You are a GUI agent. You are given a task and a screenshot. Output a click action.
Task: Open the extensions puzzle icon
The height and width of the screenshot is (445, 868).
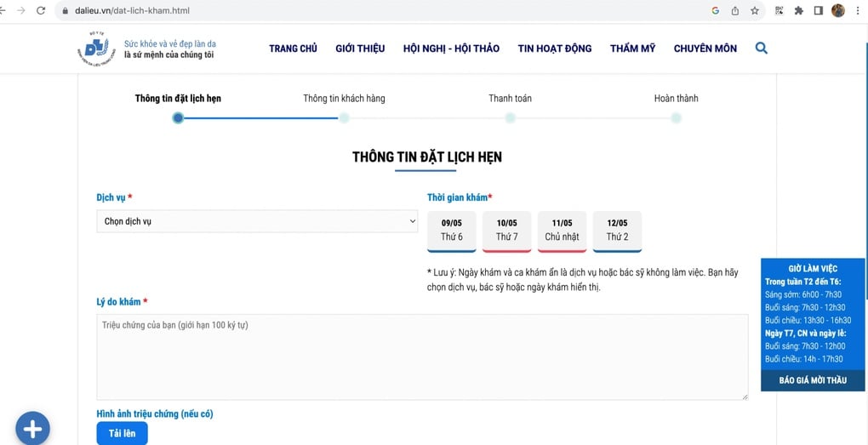tap(799, 10)
